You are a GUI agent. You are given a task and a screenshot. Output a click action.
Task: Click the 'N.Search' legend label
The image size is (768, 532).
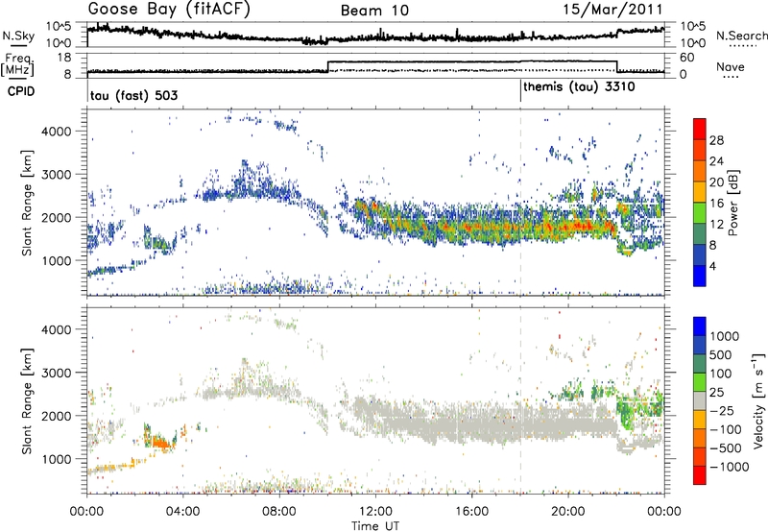coord(741,36)
